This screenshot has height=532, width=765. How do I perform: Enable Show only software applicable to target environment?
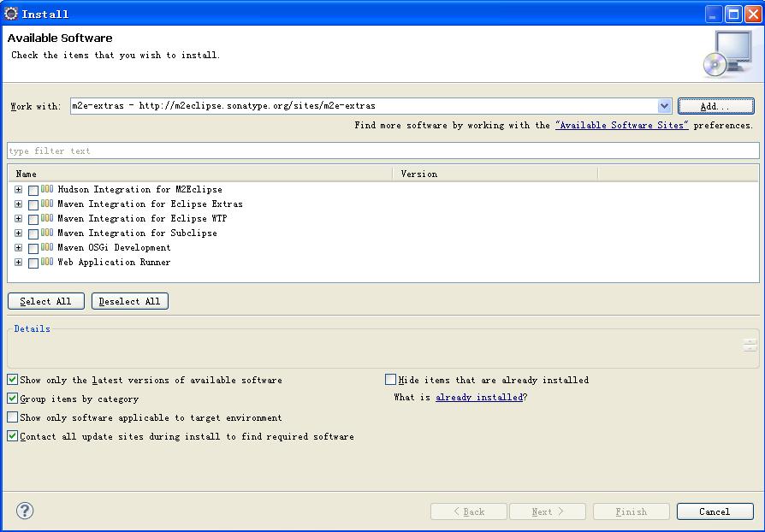[13, 417]
